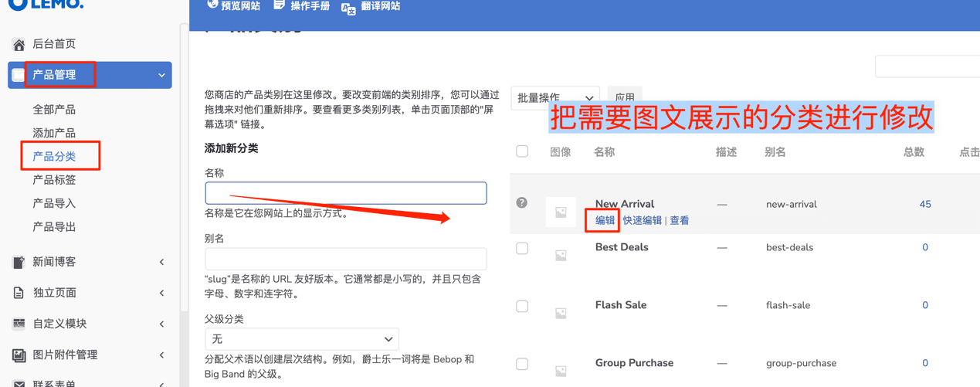Click the 操作手册 manual icon
Image resolution: width=980 pixels, height=387 pixels.
279,5
